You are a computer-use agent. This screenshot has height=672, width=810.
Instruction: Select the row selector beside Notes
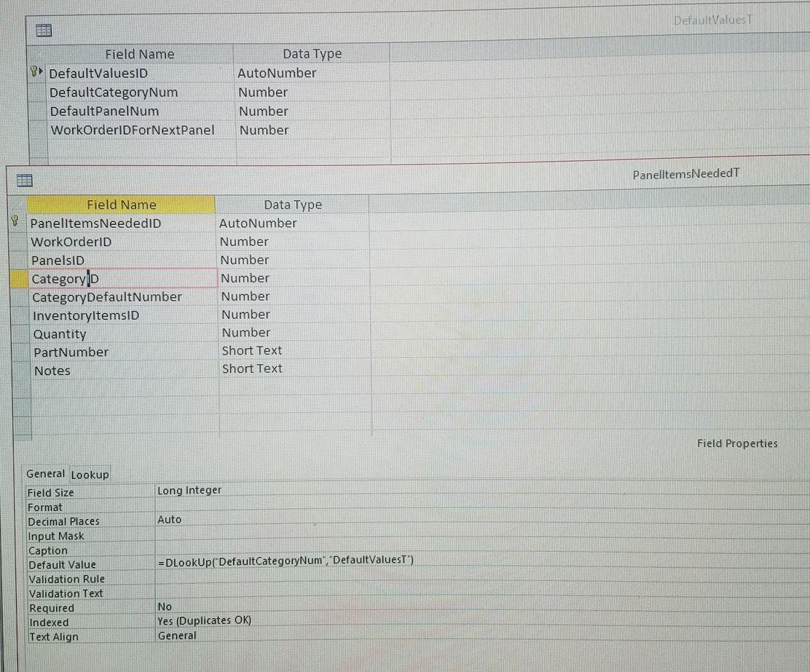[22, 371]
